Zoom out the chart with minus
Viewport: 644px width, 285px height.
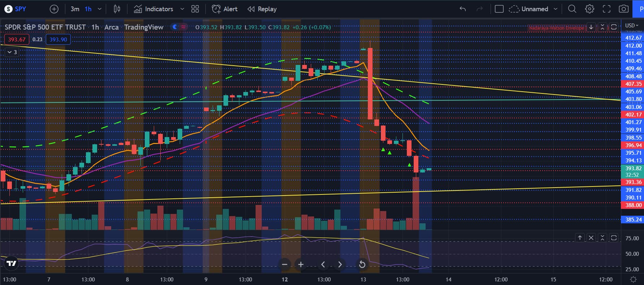tap(284, 264)
